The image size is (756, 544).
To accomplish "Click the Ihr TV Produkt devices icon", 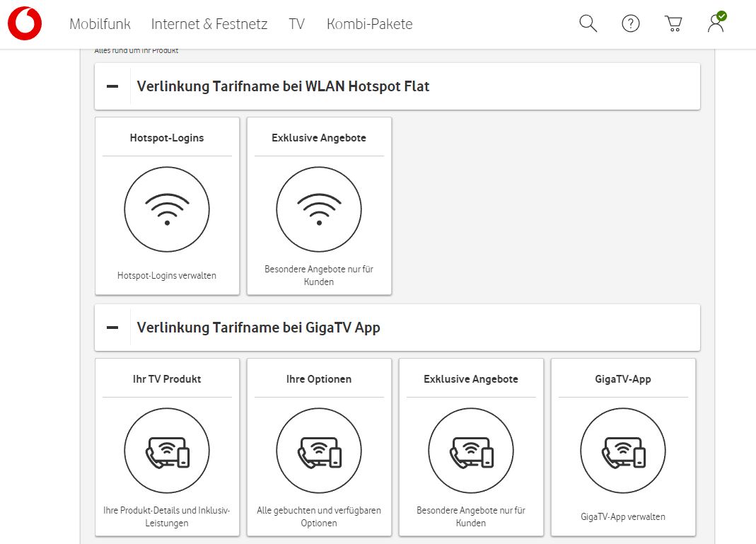I will [x=167, y=451].
